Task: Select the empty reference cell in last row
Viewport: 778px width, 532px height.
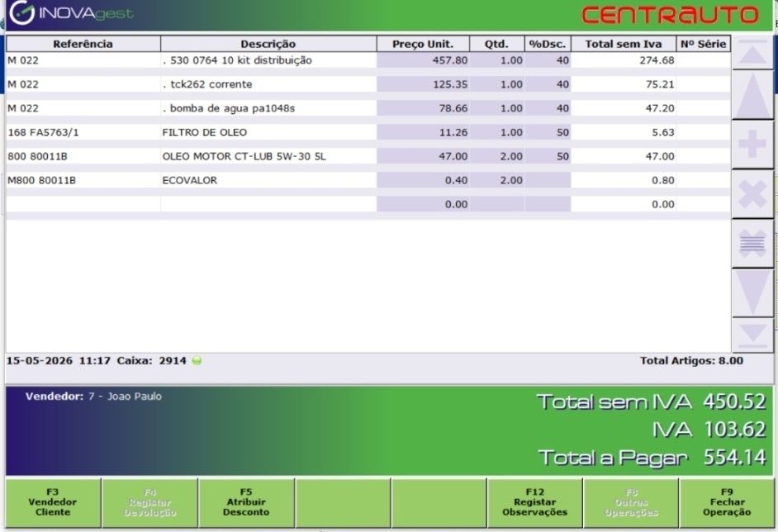Action: tap(83, 204)
